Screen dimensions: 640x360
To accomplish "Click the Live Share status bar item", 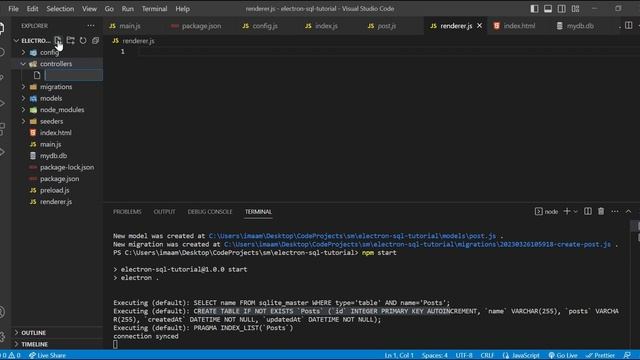I will (47, 356).
